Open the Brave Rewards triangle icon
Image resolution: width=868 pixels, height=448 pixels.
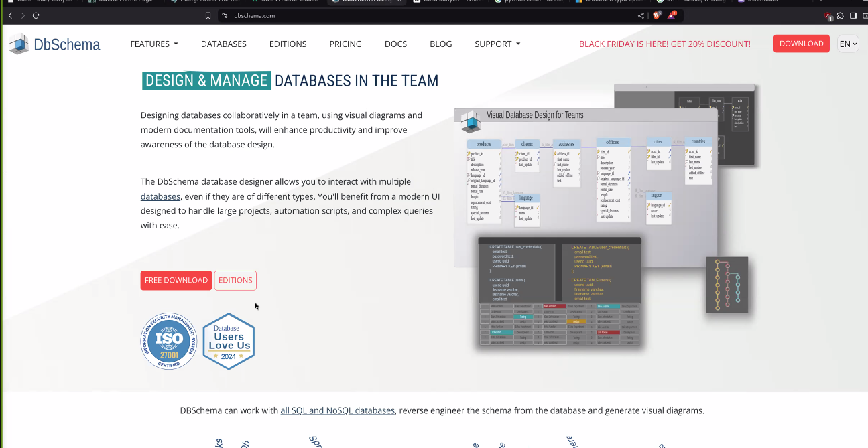pos(673,15)
